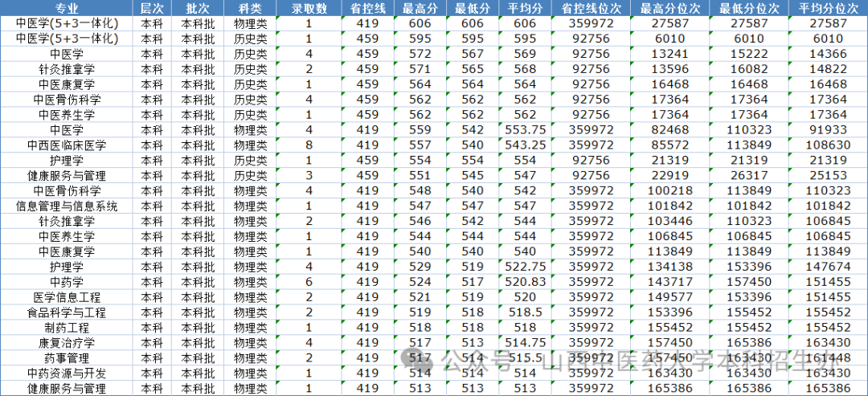The image size is (868, 396).
Task: Click the 录取数 column header
Action: (309, 9)
